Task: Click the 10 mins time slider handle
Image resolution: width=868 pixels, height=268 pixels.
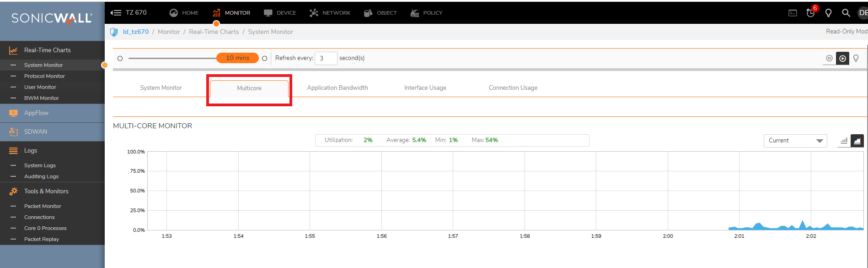Action: 237,58
